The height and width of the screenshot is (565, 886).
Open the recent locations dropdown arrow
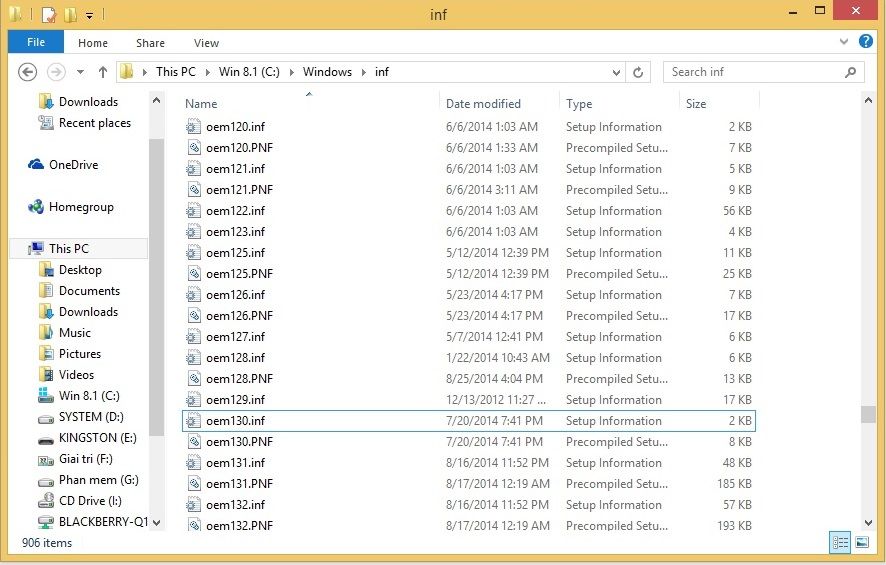[80, 72]
